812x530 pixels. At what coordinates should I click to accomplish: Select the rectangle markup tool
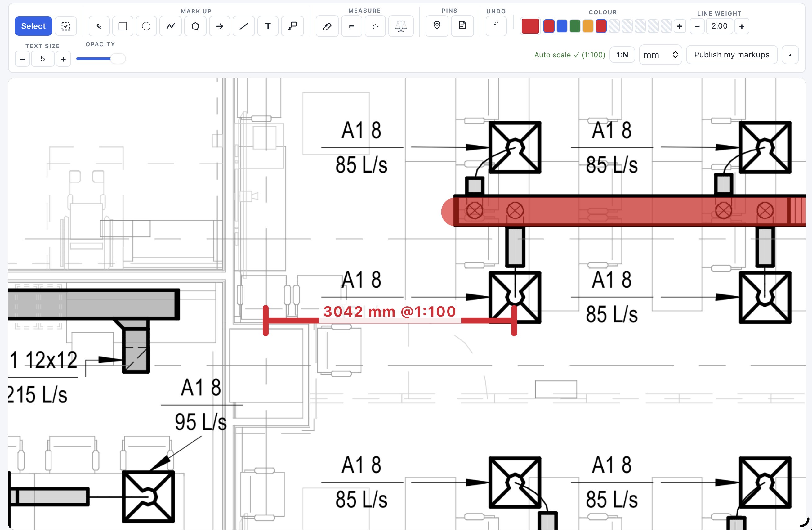point(123,26)
